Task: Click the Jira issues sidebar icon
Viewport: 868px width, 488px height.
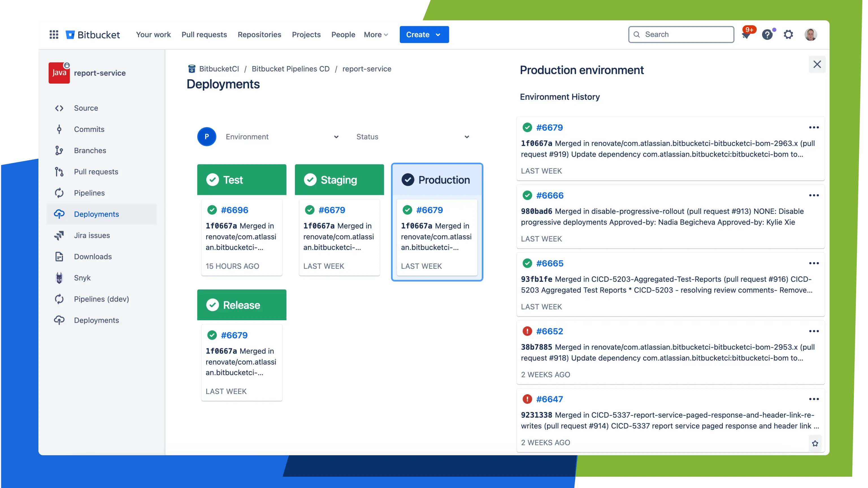Action: tap(59, 236)
